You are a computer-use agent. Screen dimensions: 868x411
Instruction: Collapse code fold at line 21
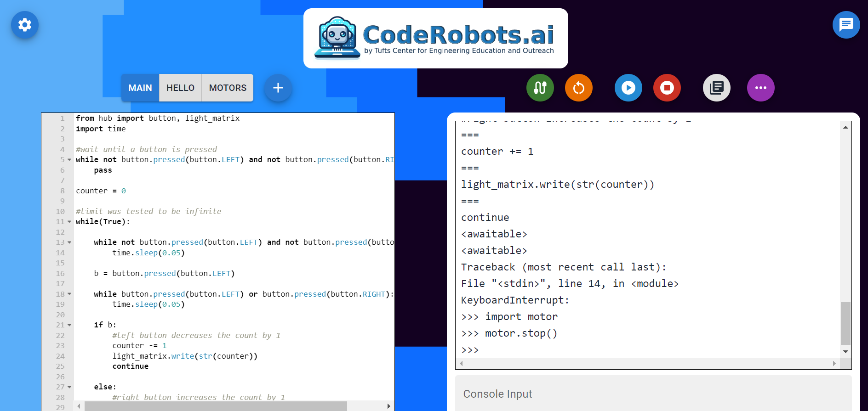pyautogui.click(x=69, y=325)
